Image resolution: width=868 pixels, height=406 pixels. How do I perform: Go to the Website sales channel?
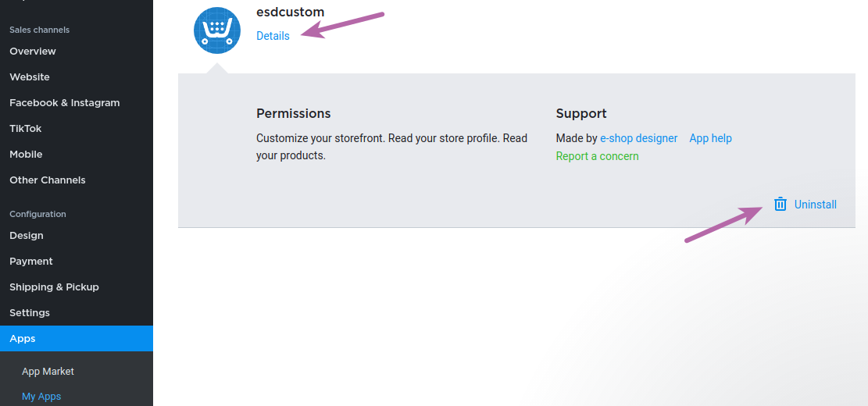[x=30, y=77]
